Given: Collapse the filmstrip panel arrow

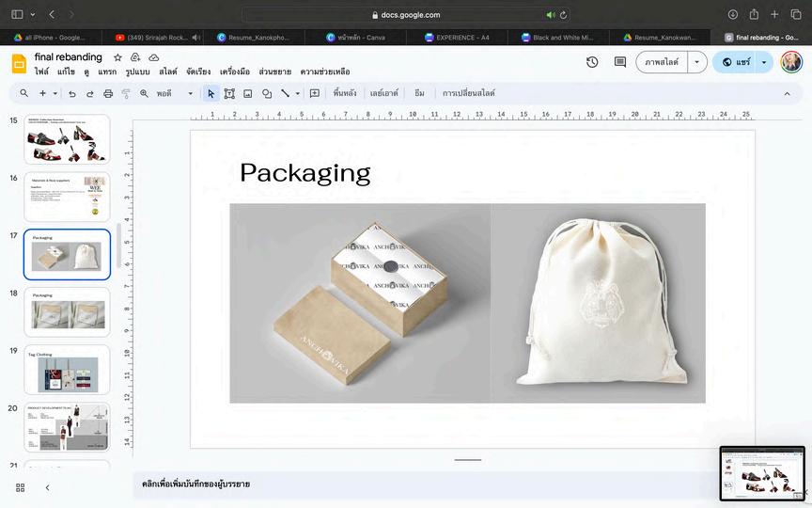Looking at the screenshot, I should [x=47, y=487].
